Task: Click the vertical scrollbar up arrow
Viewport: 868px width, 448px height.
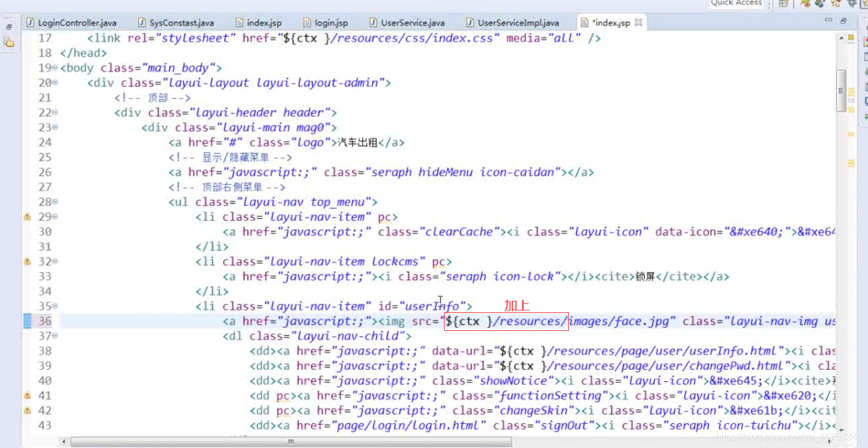Action: [x=842, y=38]
